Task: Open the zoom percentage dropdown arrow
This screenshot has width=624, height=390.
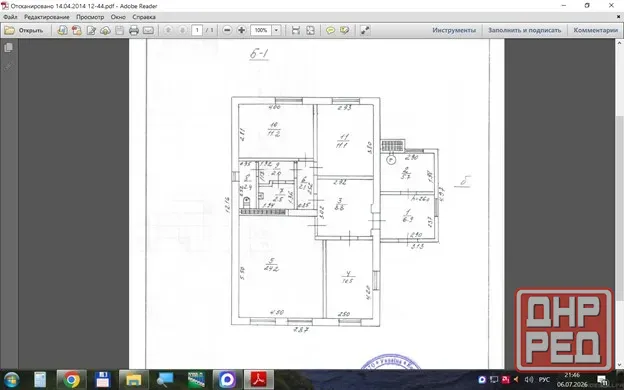Action: [276, 30]
